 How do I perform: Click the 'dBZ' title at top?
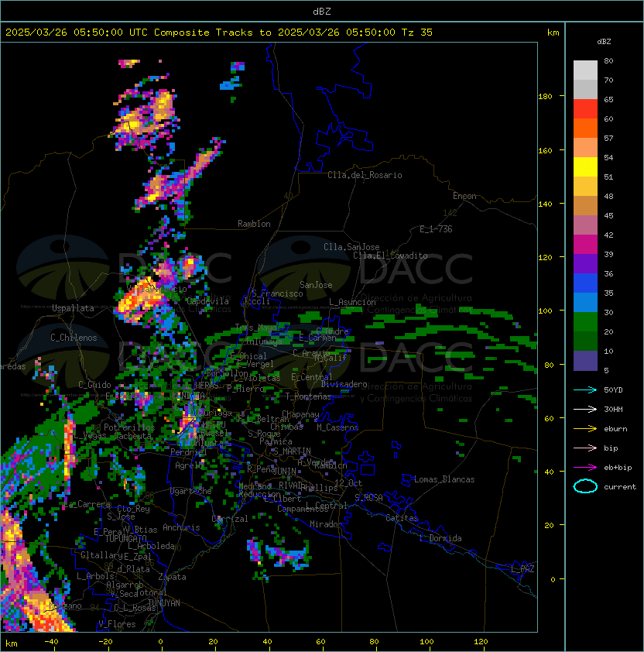tap(322, 12)
